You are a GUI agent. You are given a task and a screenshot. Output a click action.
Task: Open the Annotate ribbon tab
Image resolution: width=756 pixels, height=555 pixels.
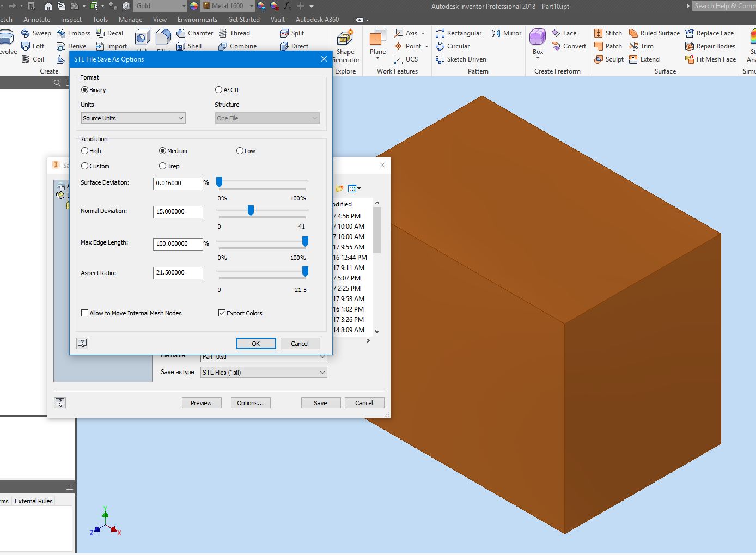coord(36,20)
